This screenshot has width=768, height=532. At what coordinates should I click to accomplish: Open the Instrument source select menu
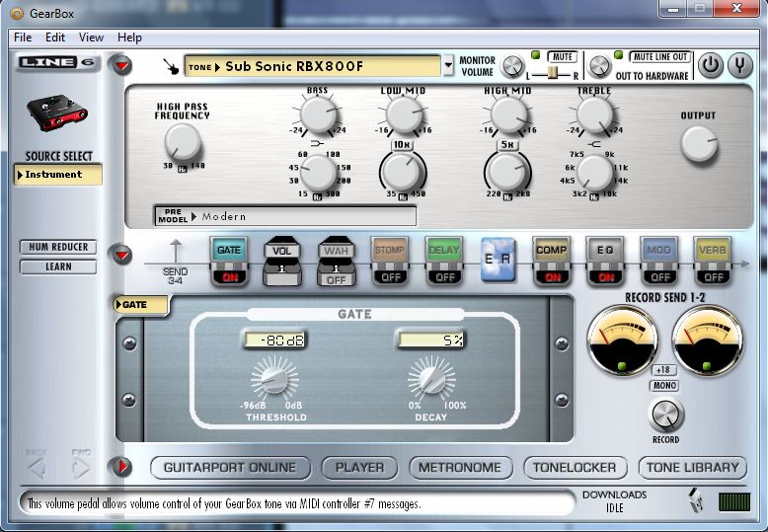coord(58,175)
